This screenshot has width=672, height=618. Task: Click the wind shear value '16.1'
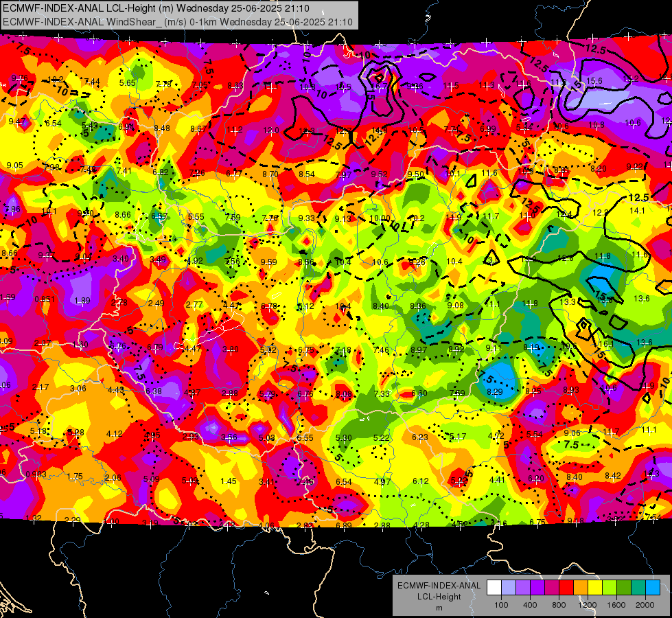tap(606, 344)
